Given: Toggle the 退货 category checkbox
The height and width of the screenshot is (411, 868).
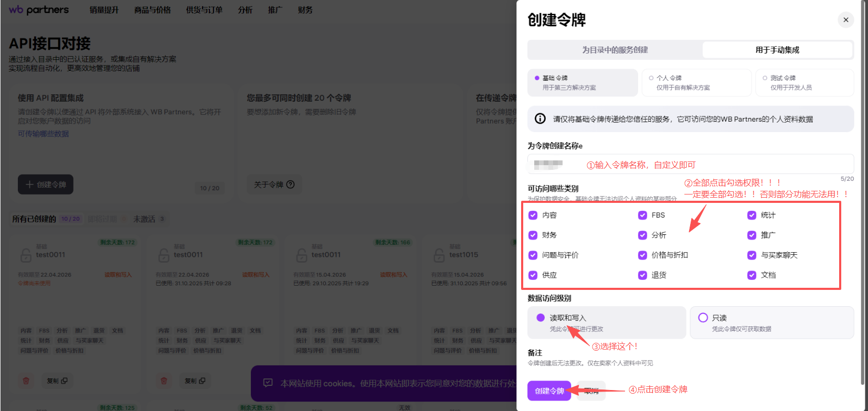Looking at the screenshot, I should coord(642,275).
